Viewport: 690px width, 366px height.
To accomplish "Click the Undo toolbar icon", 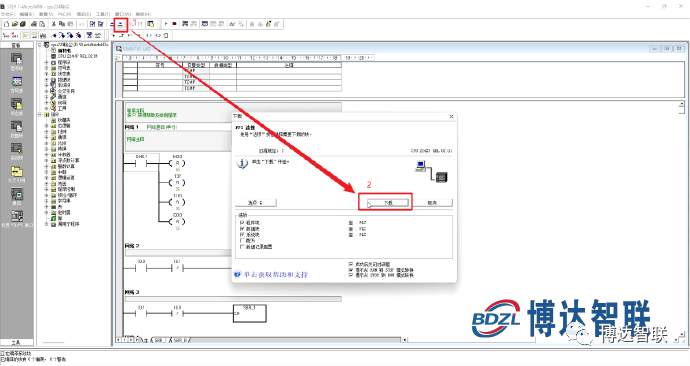I will tap(81, 24).
